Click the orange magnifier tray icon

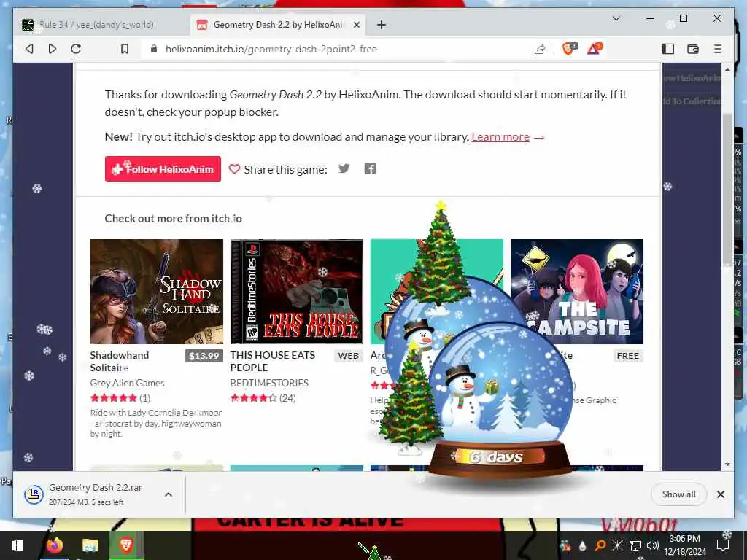pos(600,545)
